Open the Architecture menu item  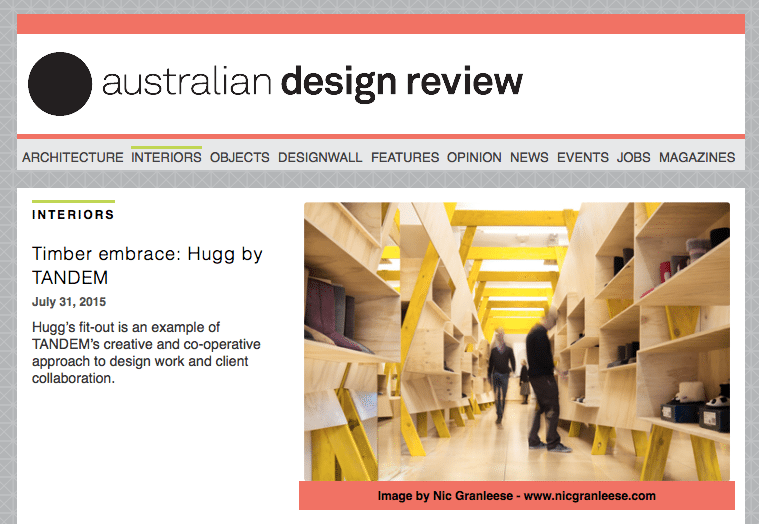72,157
